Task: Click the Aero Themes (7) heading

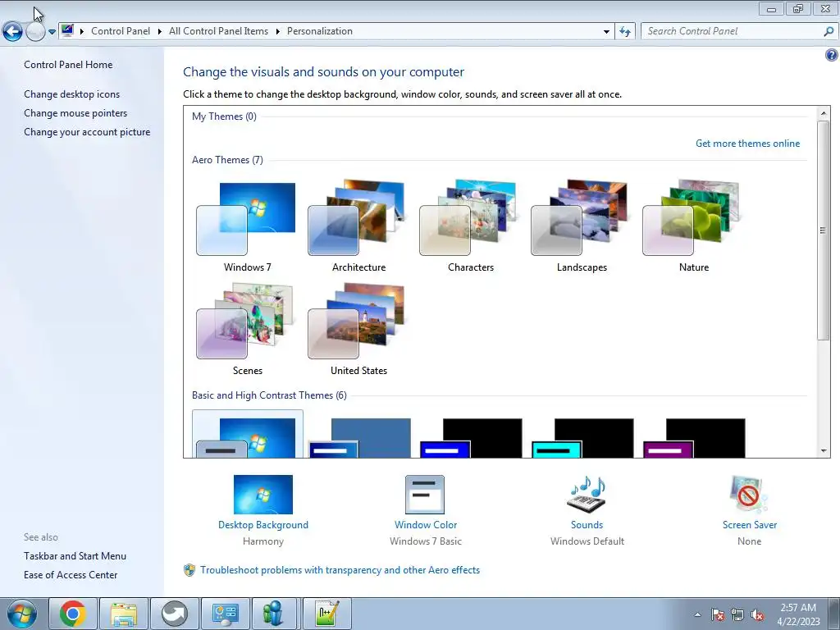Action: pos(227,160)
